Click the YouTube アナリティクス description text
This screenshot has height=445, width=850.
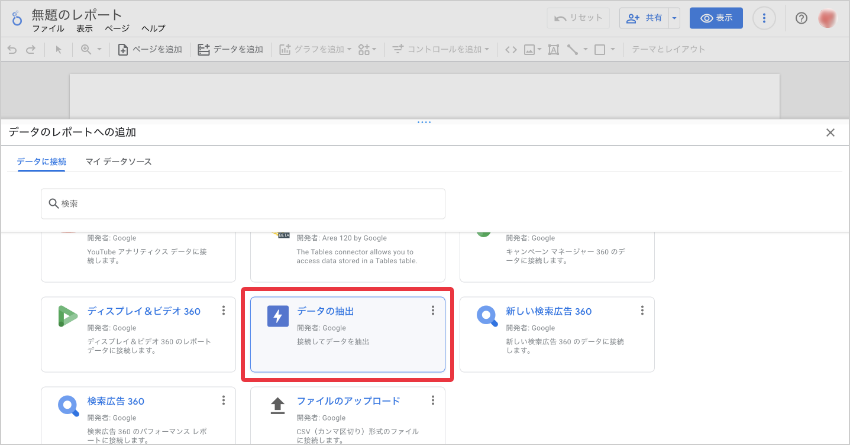[147, 256]
